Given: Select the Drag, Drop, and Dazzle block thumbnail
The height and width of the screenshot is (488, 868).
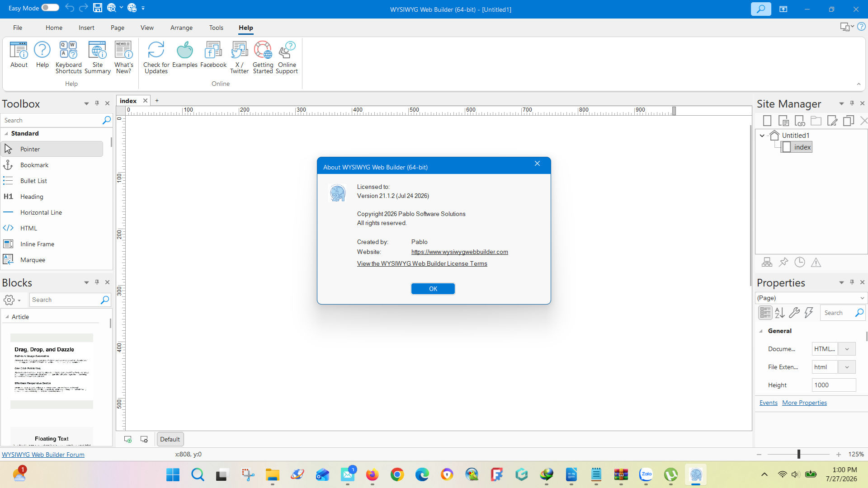Looking at the screenshot, I should coord(52,371).
